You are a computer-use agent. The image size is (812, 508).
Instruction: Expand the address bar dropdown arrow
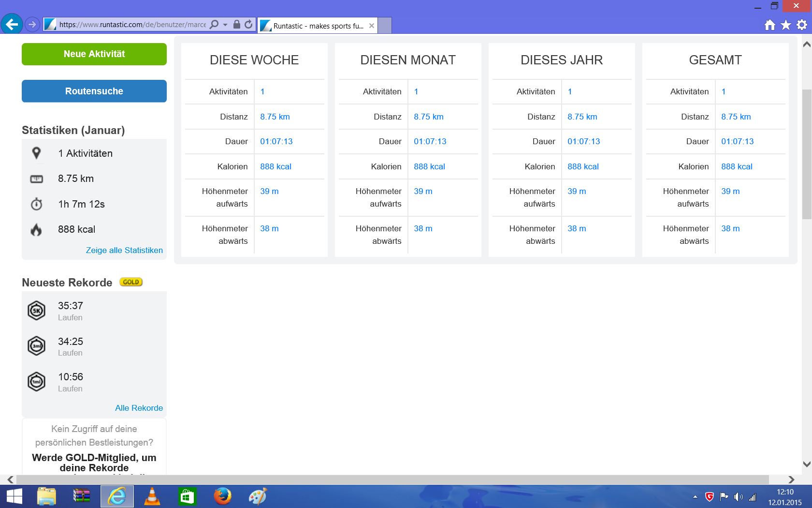coord(225,25)
